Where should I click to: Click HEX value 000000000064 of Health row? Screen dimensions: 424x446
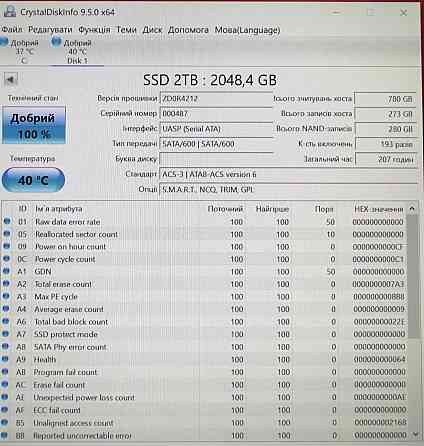pos(380,359)
